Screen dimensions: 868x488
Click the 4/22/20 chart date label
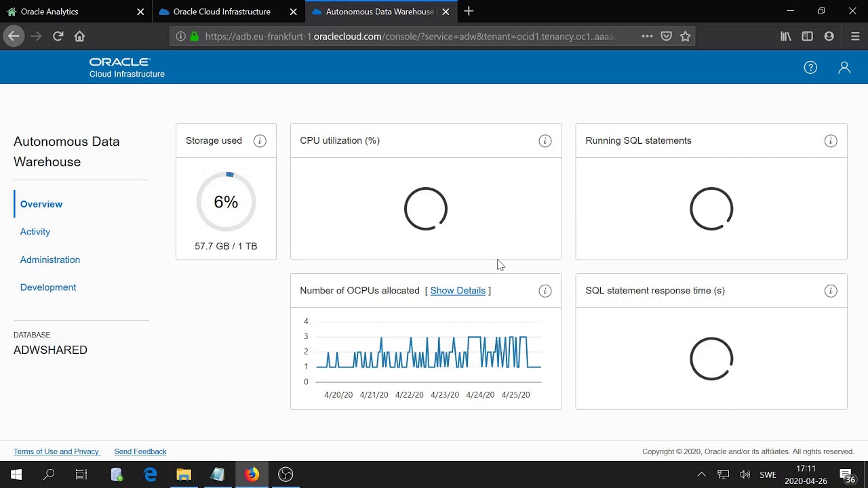(x=410, y=394)
